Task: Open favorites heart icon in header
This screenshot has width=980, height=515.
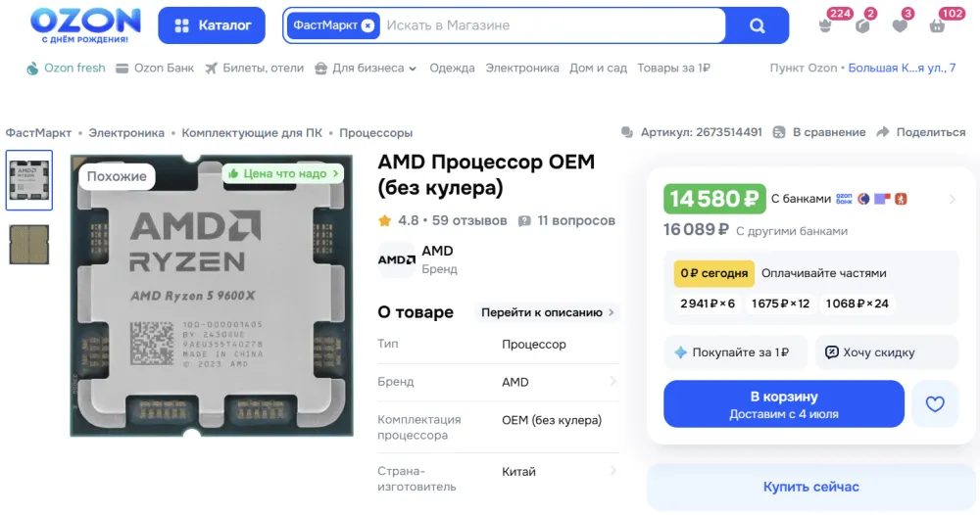Action: [x=900, y=25]
